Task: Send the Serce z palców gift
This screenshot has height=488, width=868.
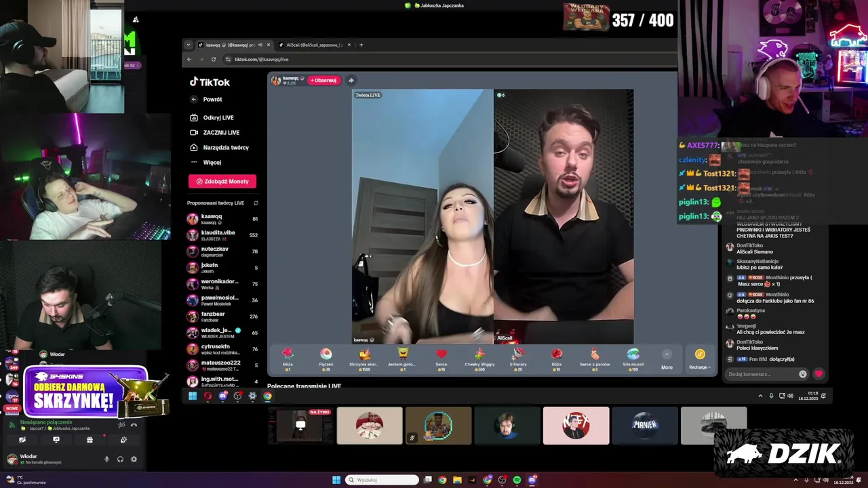Action: 595,359
